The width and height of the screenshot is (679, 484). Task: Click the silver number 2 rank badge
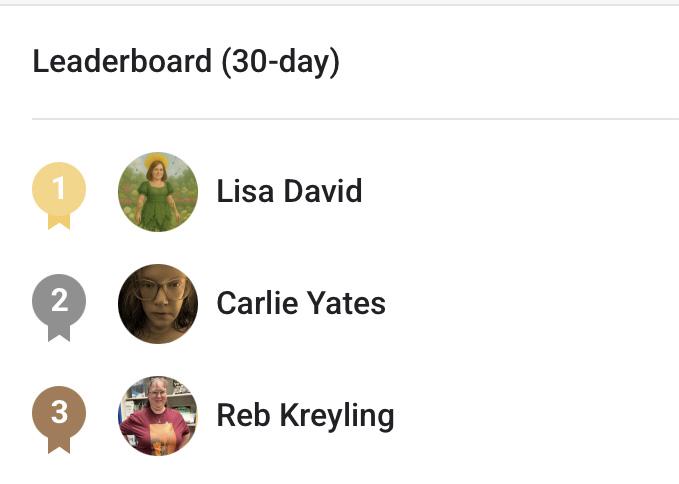pyautogui.click(x=59, y=302)
